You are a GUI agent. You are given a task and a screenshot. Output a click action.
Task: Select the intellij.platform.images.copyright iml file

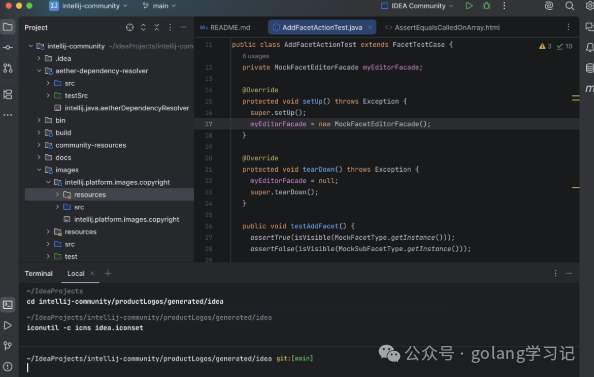(122, 219)
